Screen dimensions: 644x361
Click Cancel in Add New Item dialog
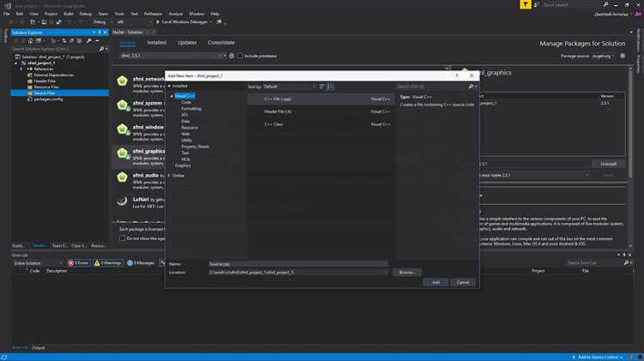coord(463,282)
